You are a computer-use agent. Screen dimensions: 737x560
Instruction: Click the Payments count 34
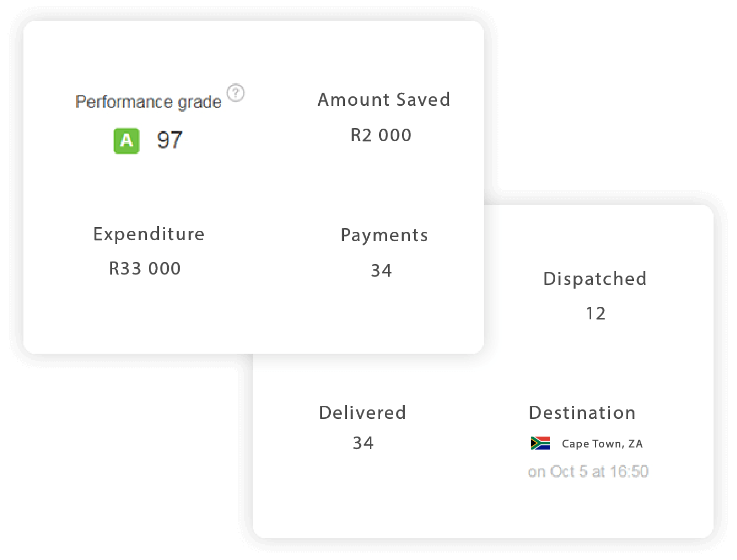click(x=381, y=271)
